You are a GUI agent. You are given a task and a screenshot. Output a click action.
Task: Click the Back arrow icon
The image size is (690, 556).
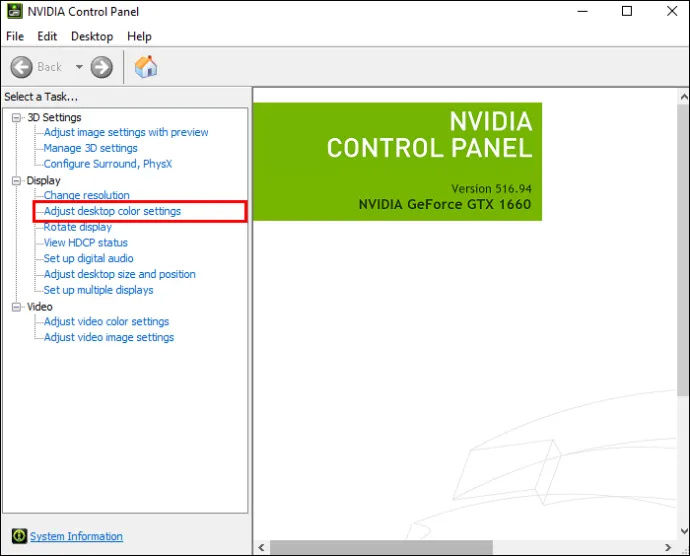pos(21,67)
